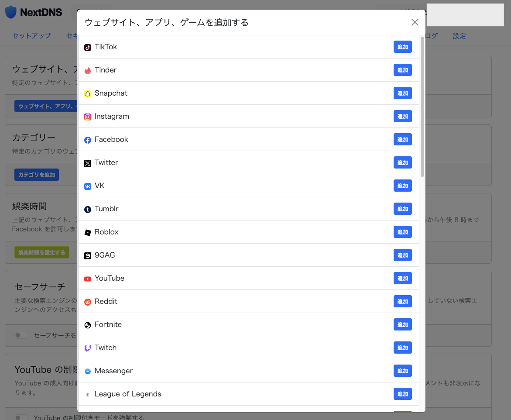This screenshot has width=511, height=420.
Task: Click the TikTok icon
Action: click(x=88, y=47)
